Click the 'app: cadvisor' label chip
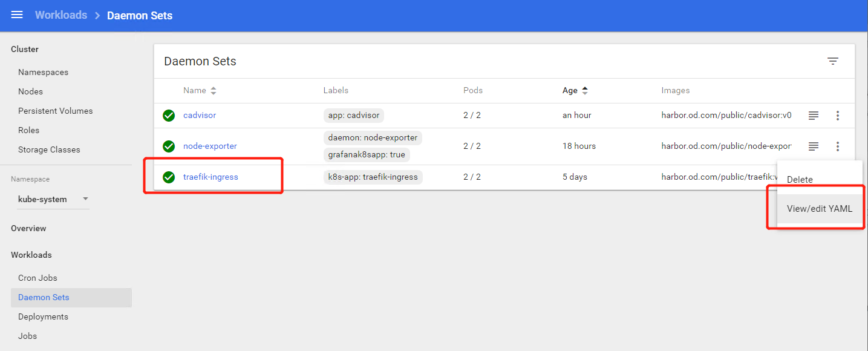The width and height of the screenshot is (868, 351). 354,115
